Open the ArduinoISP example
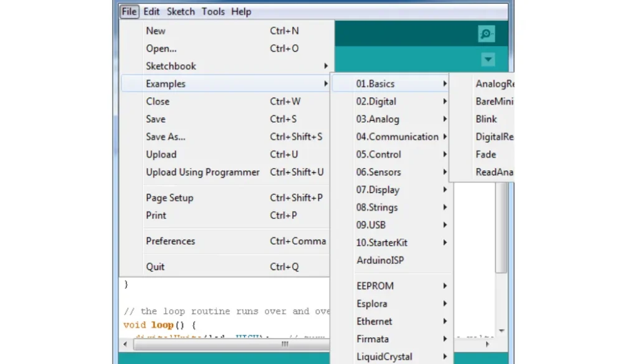The image size is (638, 364). point(391,260)
